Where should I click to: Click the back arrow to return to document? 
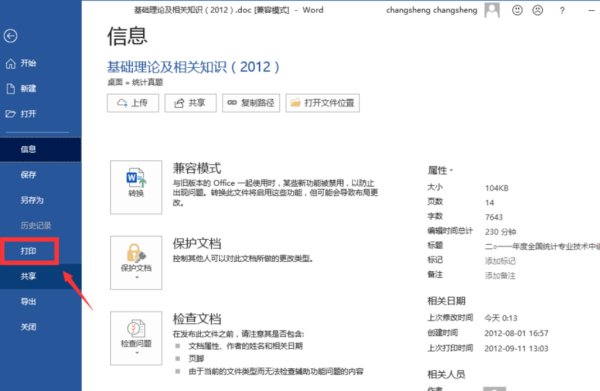[x=10, y=36]
